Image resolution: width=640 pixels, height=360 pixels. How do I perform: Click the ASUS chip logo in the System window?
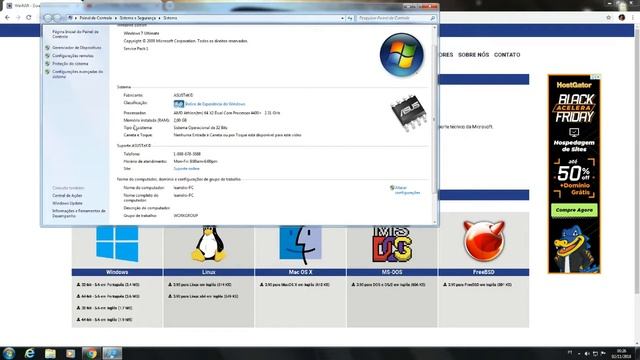409,113
